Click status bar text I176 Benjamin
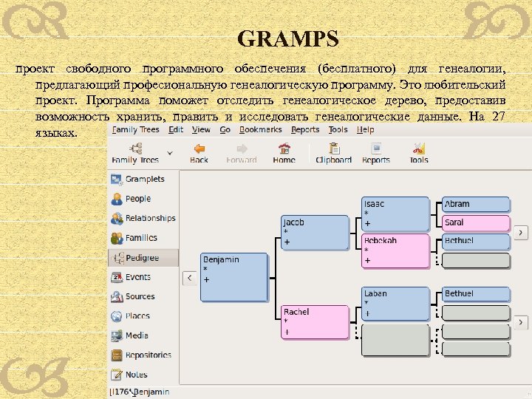The height and width of the screenshot is (399, 532). pyautogui.click(x=140, y=392)
